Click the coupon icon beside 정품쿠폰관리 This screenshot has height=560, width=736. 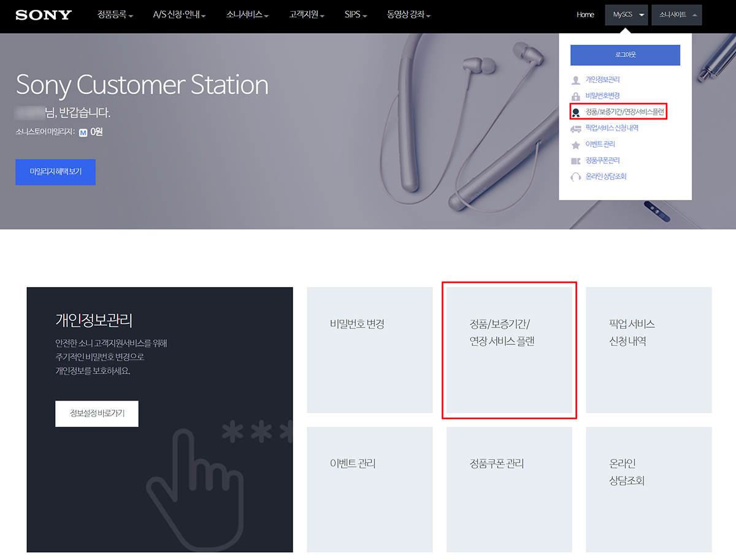tap(575, 161)
